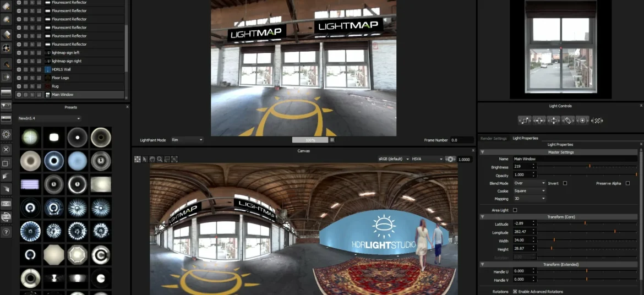
Task: Toggle power for lightmap sign left
Action: click(19, 53)
